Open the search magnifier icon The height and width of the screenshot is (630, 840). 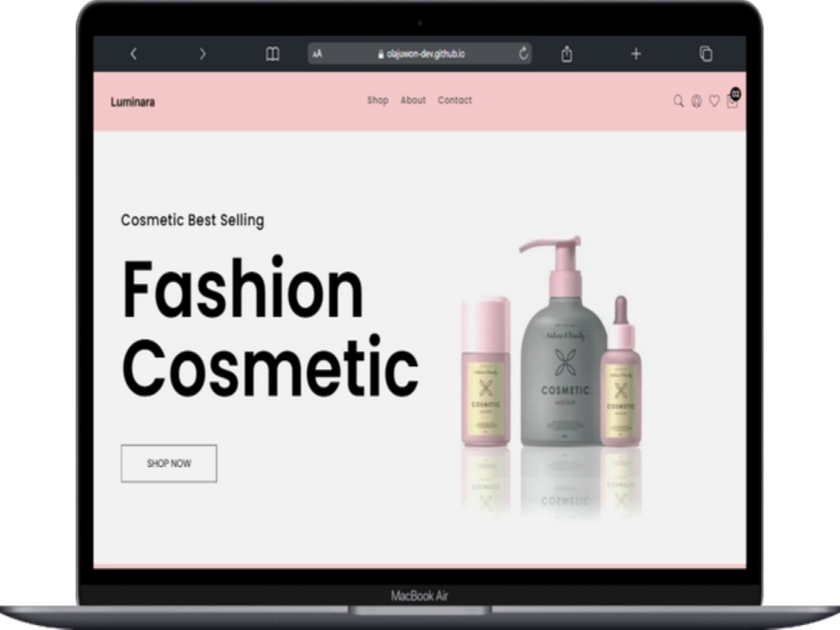coord(678,102)
